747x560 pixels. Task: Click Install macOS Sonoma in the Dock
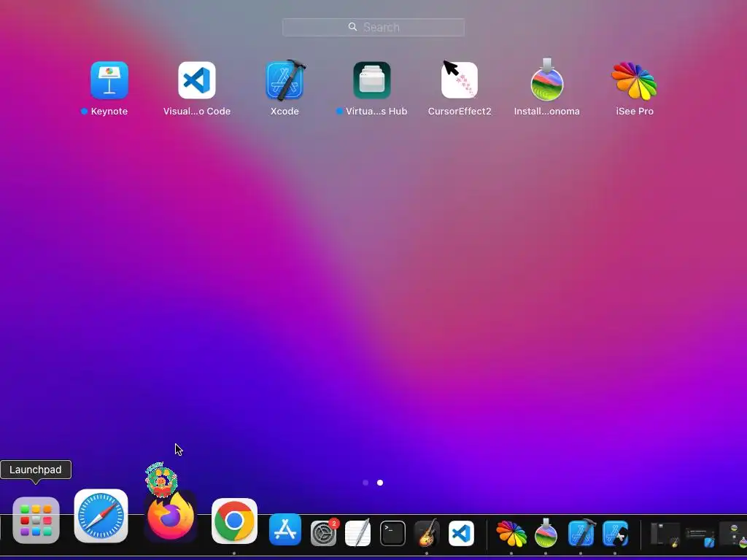point(546,532)
